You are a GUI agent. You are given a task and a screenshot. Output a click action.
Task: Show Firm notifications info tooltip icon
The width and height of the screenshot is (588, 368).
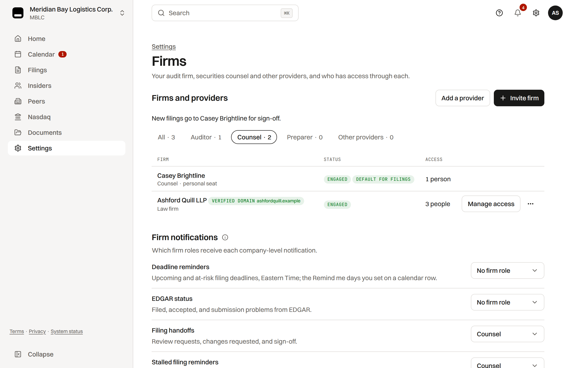coord(225,237)
